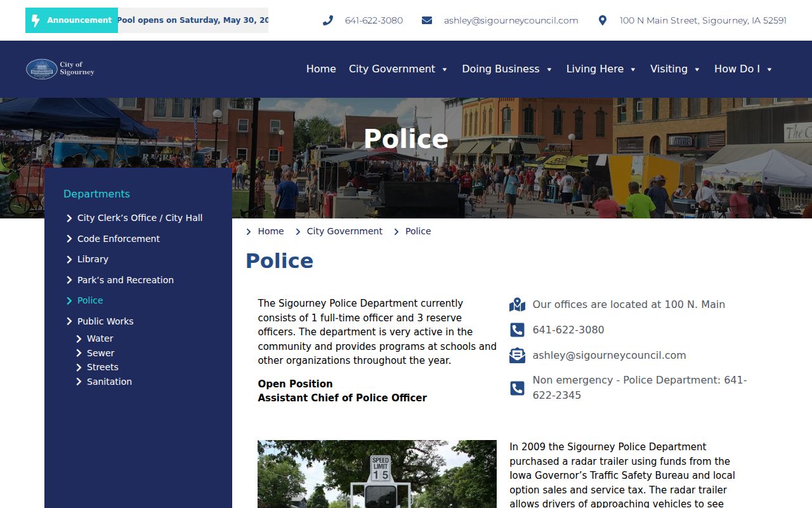Click the phone icon in the top bar
This screenshot has width=812, height=508.
tap(328, 20)
